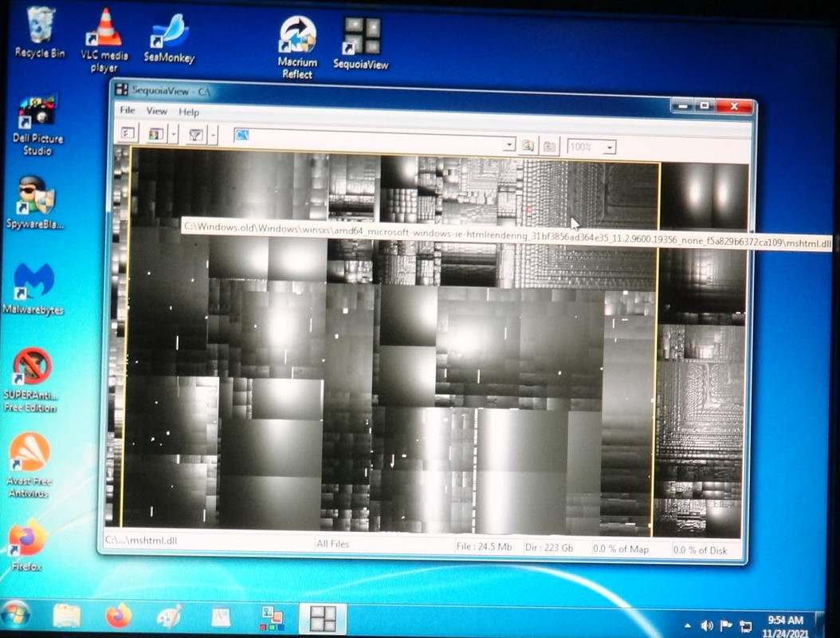840x638 pixels.
Task: Click the SequoiaView taskbar button
Action: pos(323,619)
